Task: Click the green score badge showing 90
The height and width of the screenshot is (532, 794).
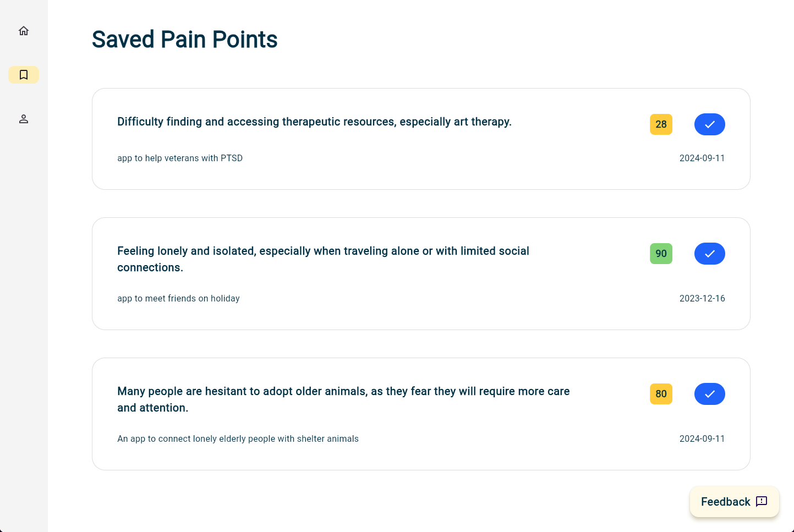Action: pos(661,254)
